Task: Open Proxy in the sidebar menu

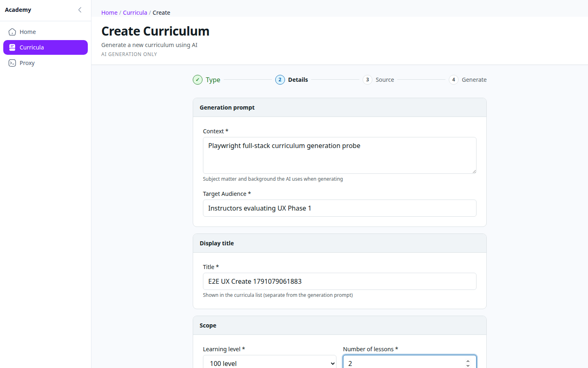Action: pos(45,63)
